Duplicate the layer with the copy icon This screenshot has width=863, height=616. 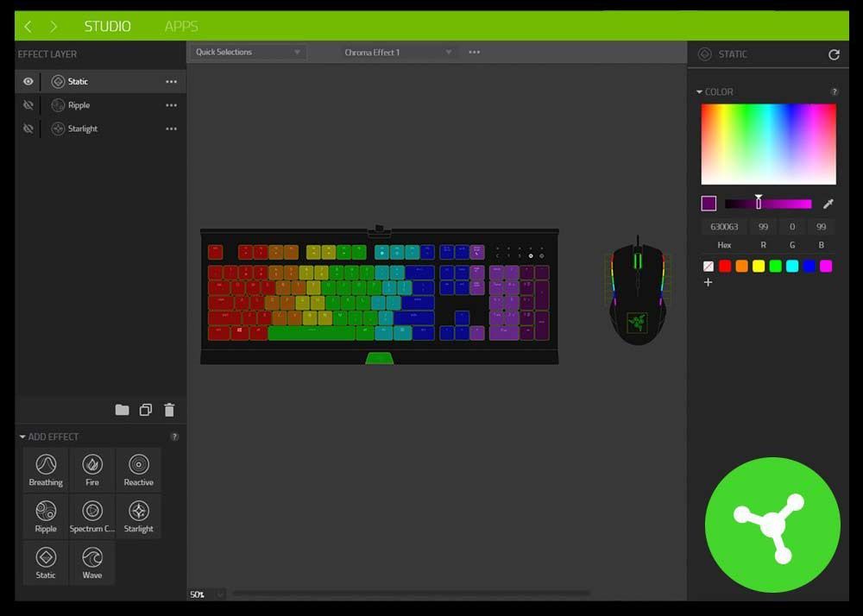pyautogui.click(x=146, y=410)
